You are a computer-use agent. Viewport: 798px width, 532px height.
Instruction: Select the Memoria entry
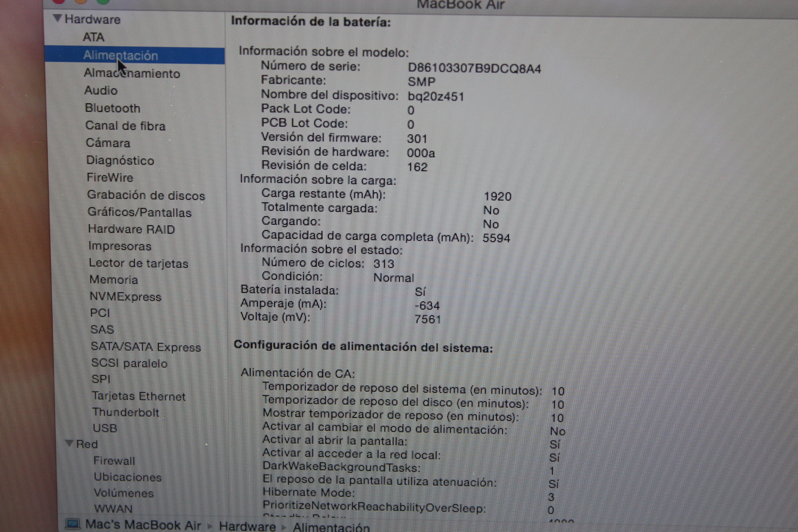tap(114, 280)
